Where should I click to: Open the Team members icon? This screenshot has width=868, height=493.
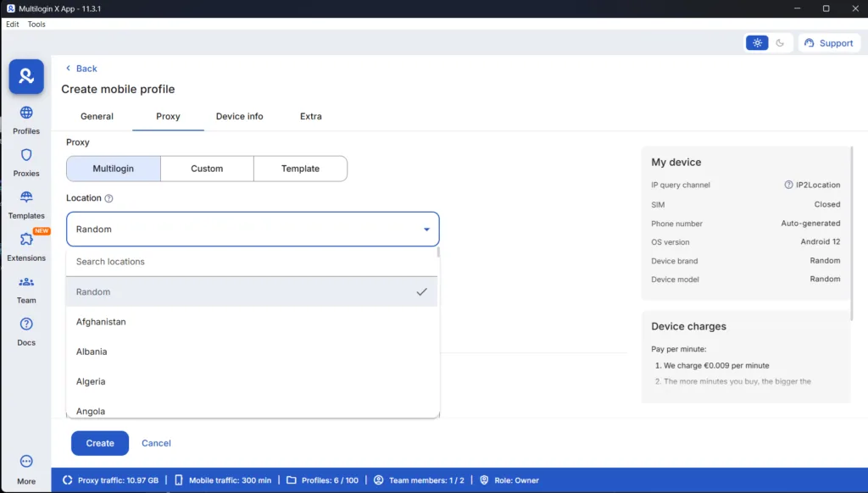click(26, 282)
